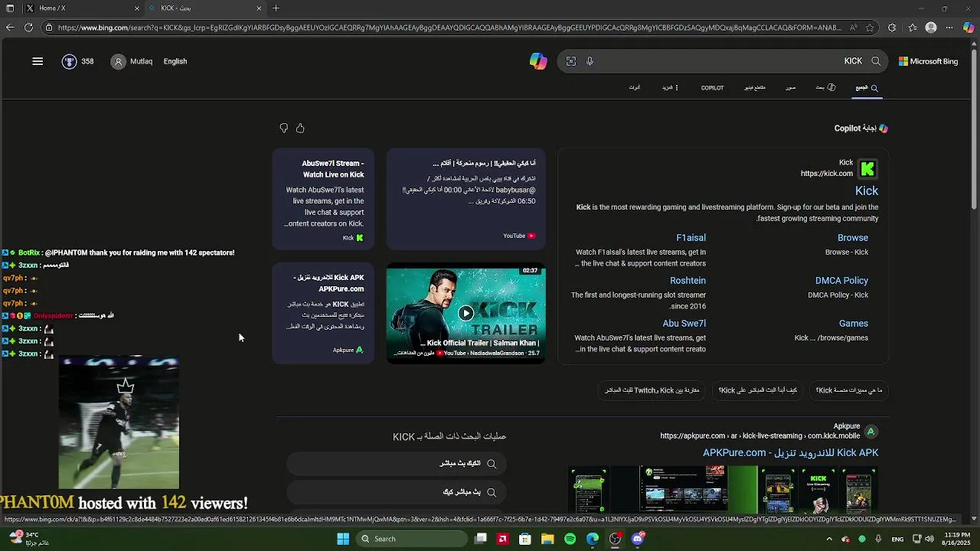Open Discord from the taskbar

click(x=638, y=539)
